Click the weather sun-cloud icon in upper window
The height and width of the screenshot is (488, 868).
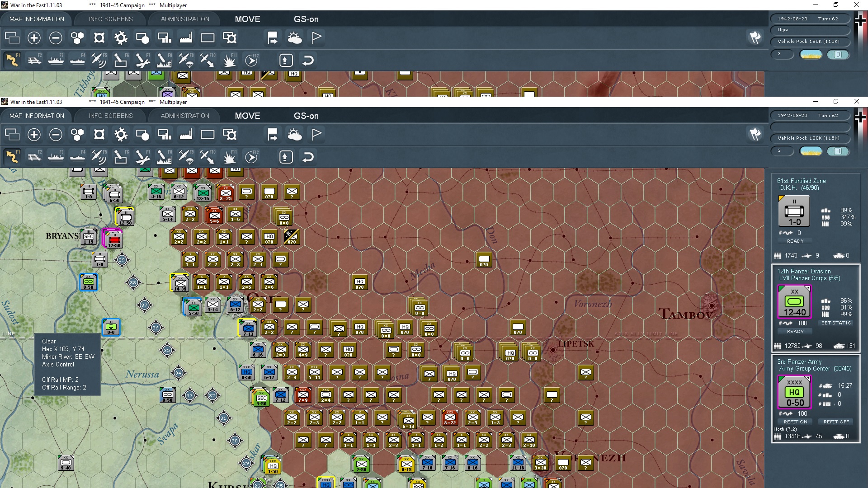(x=295, y=38)
